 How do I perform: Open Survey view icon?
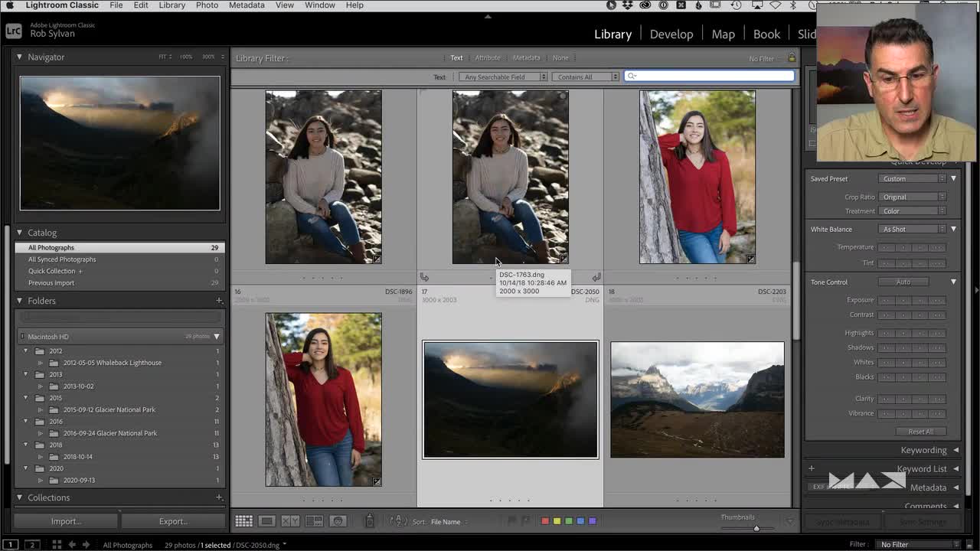coord(314,521)
